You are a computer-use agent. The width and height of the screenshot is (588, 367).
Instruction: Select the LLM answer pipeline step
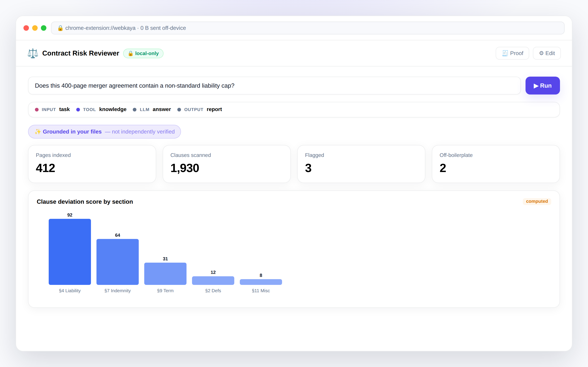152,109
